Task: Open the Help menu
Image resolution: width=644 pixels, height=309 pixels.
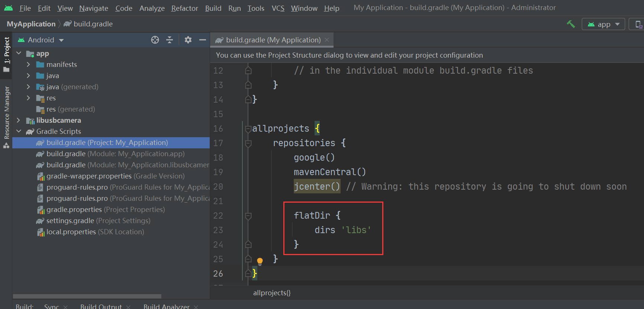Action: pos(331,8)
